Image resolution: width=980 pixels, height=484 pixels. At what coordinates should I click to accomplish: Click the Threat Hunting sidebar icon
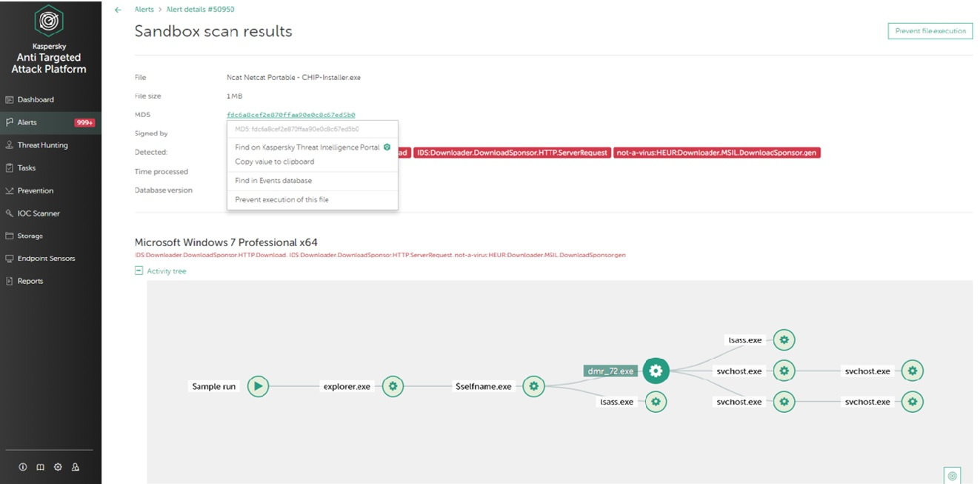pyautogui.click(x=10, y=145)
